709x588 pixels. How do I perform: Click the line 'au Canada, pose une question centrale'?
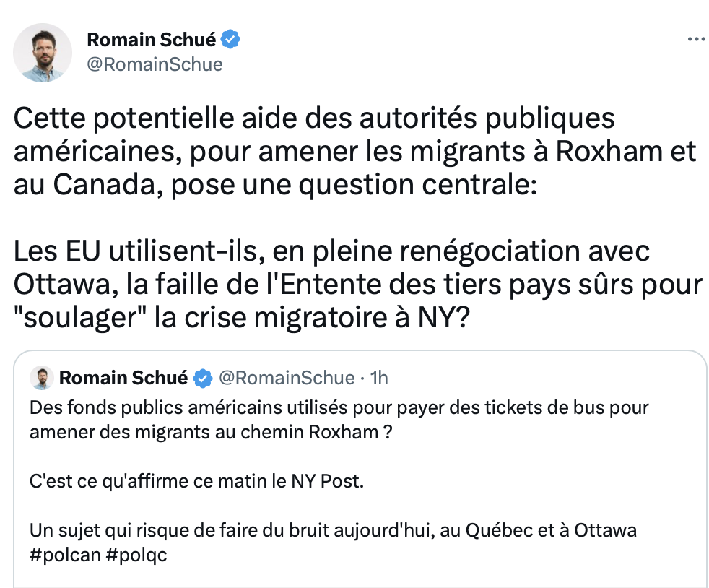coord(275,184)
